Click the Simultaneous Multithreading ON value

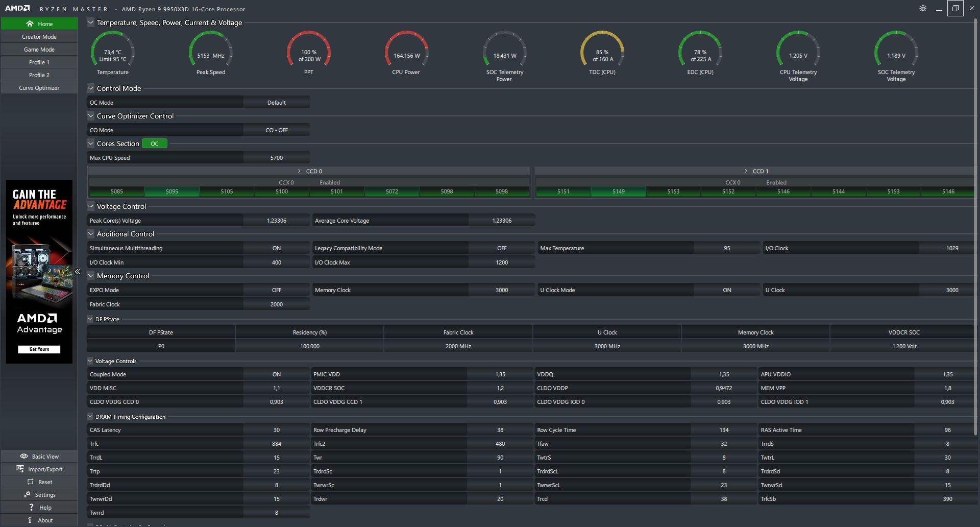coord(277,248)
